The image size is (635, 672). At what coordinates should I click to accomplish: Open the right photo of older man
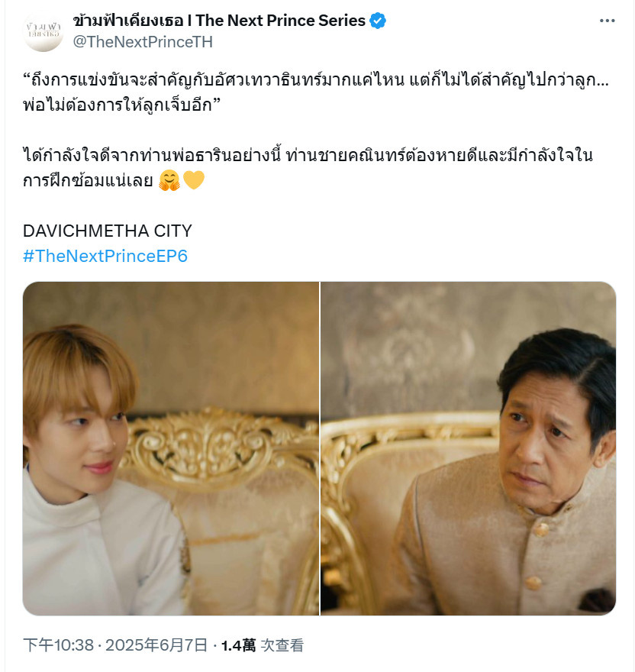tap(469, 448)
